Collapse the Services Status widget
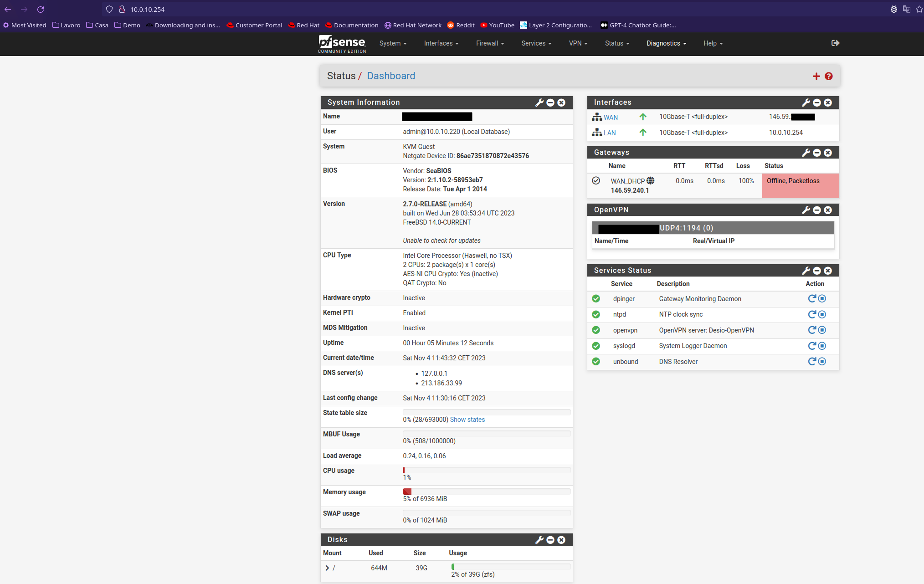This screenshot has width=924, height=584. [x=817, y=271]
